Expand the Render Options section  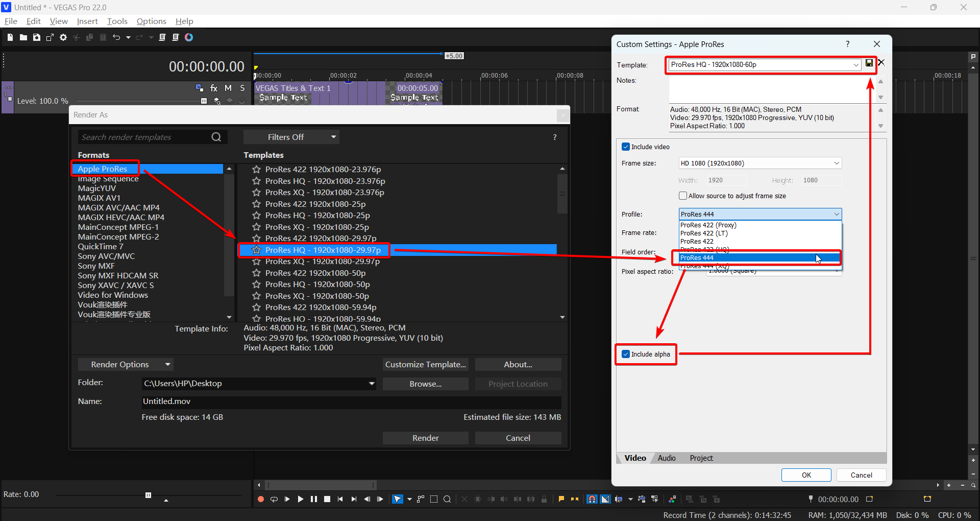125,364
